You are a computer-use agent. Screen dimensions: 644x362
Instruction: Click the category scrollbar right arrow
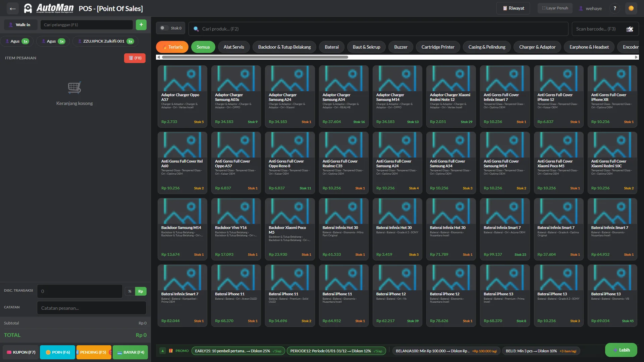pos(636,57)
